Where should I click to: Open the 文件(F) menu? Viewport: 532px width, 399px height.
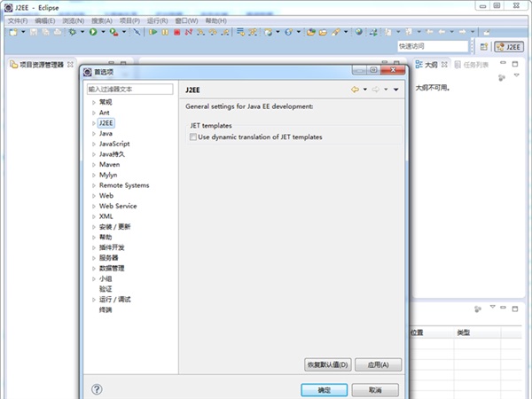click(x=18, y=20)
